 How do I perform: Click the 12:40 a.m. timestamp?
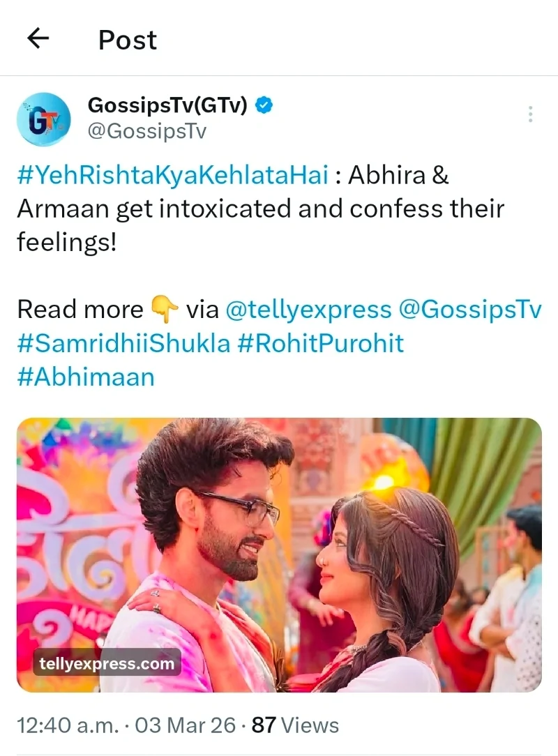tap(68, 725)
